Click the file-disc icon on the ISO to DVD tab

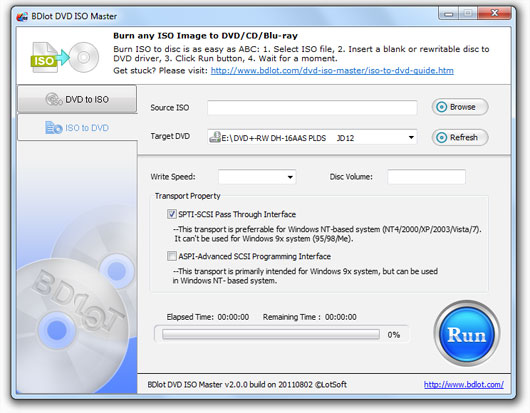pos(53,128)
